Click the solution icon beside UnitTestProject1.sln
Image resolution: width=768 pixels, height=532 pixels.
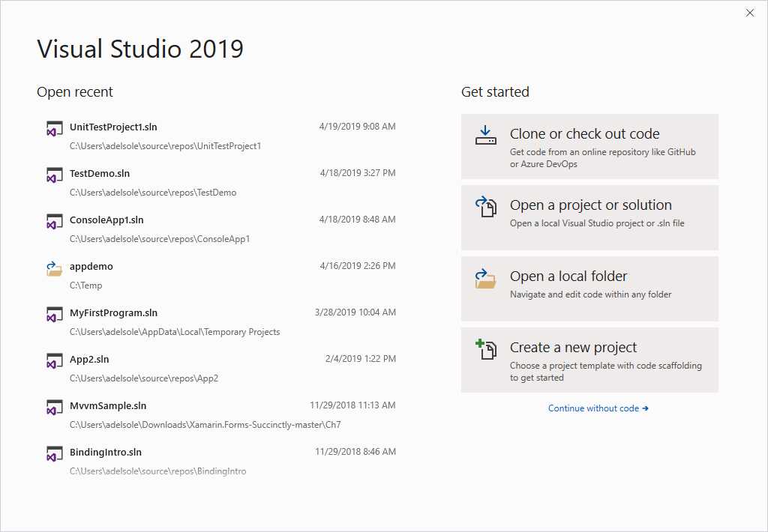point(54,127)
